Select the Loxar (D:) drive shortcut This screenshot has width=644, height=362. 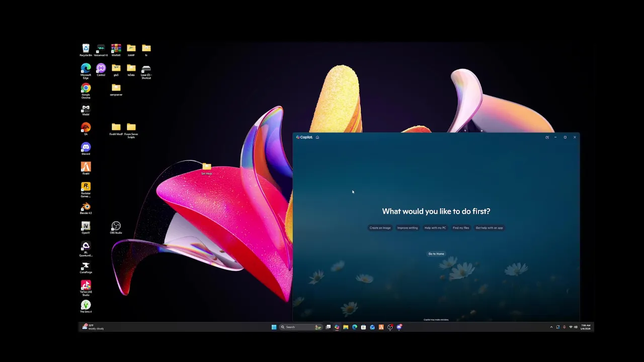pyautogui.click(x=146, y=71)
